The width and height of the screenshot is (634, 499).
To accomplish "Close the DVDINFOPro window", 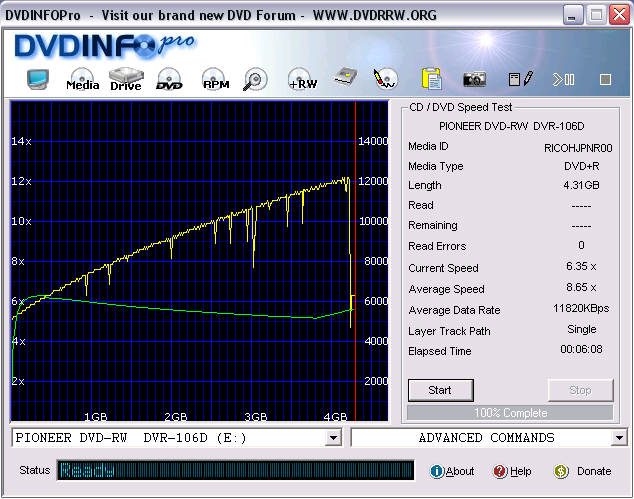I will coord(619,15).
